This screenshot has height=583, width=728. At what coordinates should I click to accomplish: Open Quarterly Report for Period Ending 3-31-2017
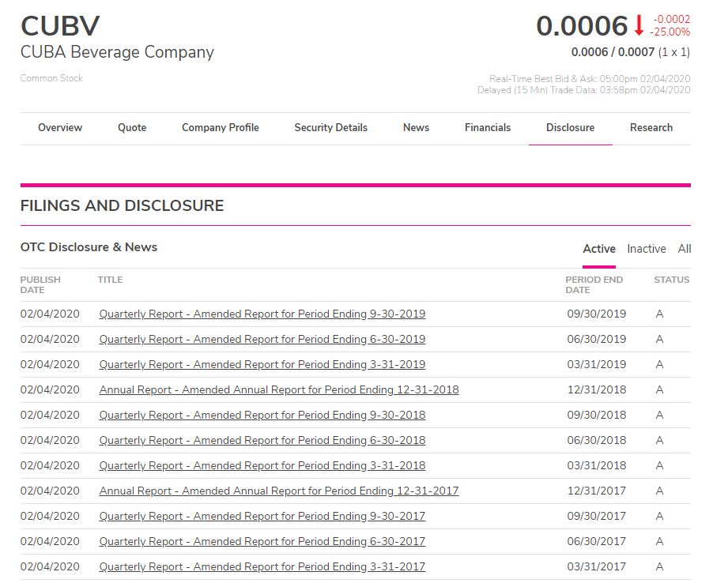coord(262,566)
